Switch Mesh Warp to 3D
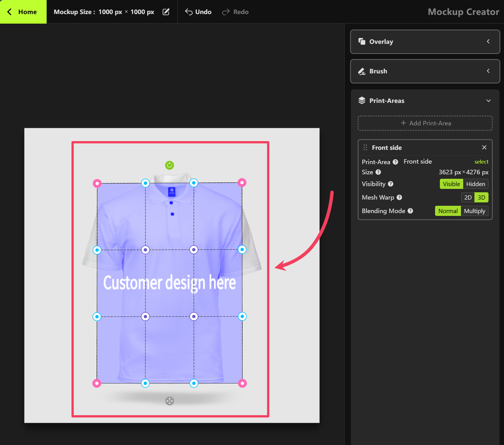 pos(481,197)
